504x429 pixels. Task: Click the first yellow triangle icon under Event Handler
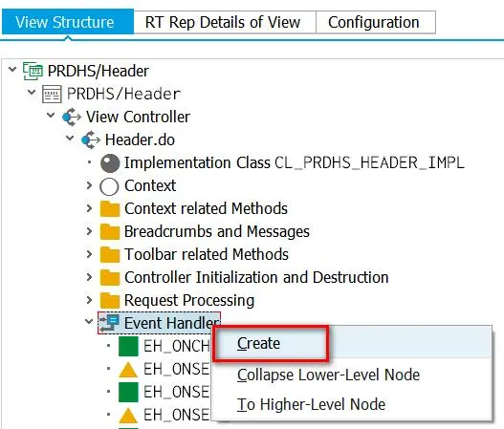[128, 370]
